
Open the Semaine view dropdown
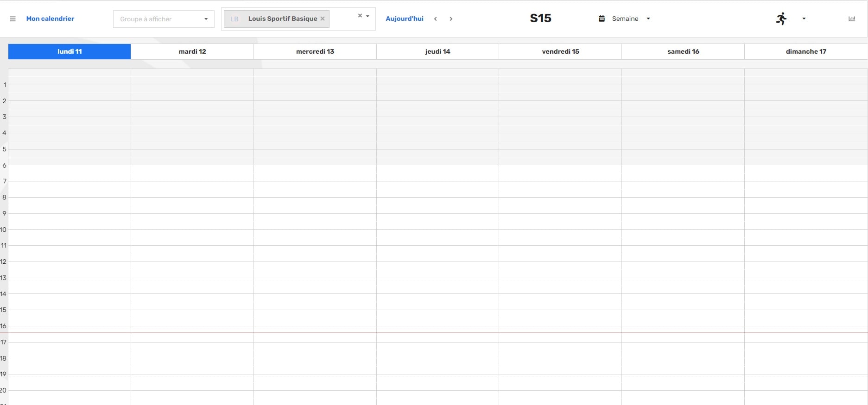(x=648, y=19)
